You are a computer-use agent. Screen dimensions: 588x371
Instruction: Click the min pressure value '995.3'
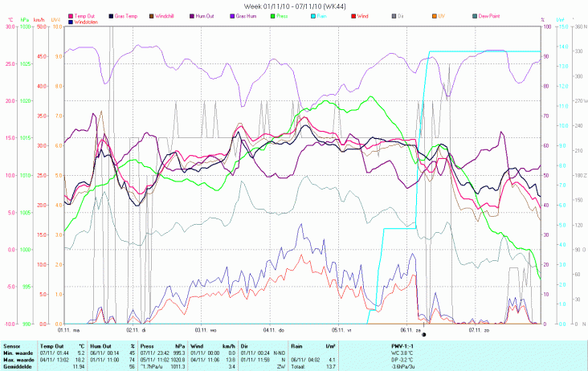coord(179,353)
